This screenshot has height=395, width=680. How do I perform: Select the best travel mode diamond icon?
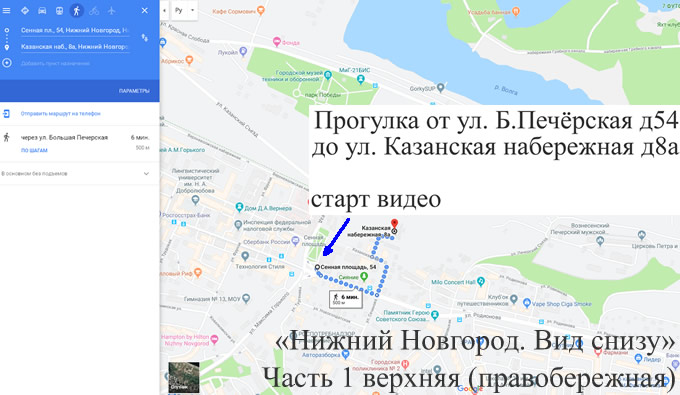click(x=25, y=10)
